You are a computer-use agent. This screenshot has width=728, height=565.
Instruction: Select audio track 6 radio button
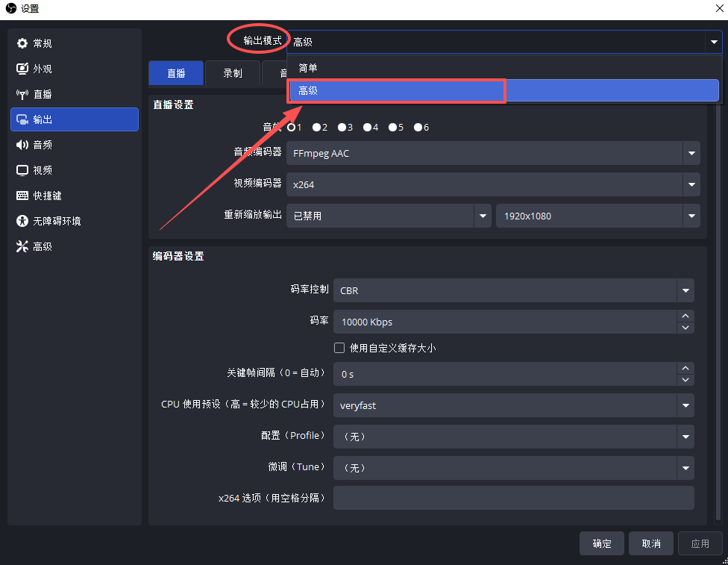(418, 128)
